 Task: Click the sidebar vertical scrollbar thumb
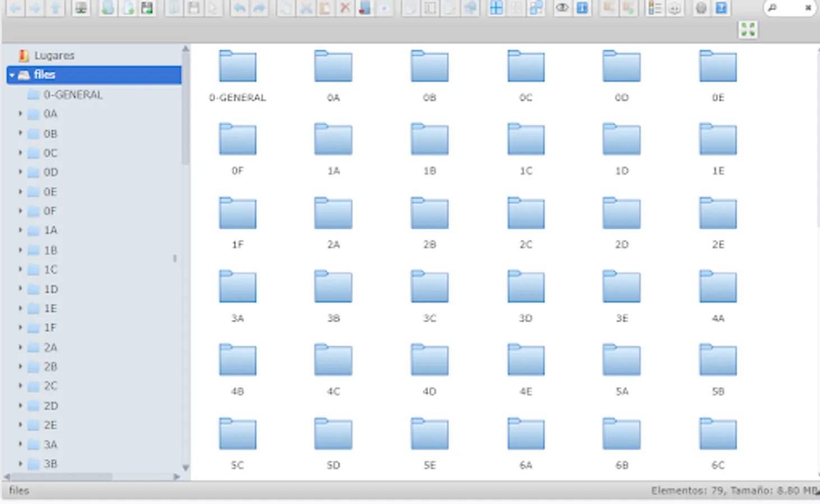(x=186, y=109)
